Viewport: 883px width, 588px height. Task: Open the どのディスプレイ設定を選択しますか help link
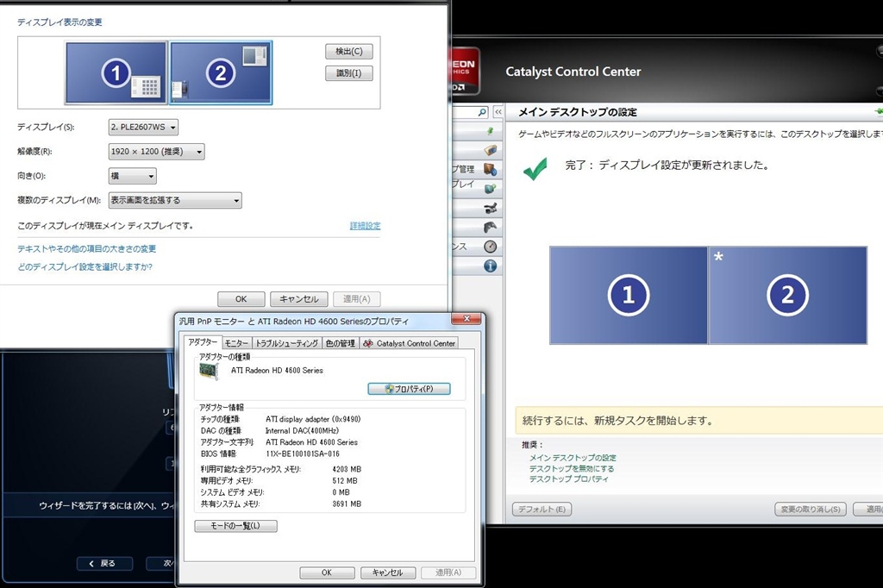[85, 267]
